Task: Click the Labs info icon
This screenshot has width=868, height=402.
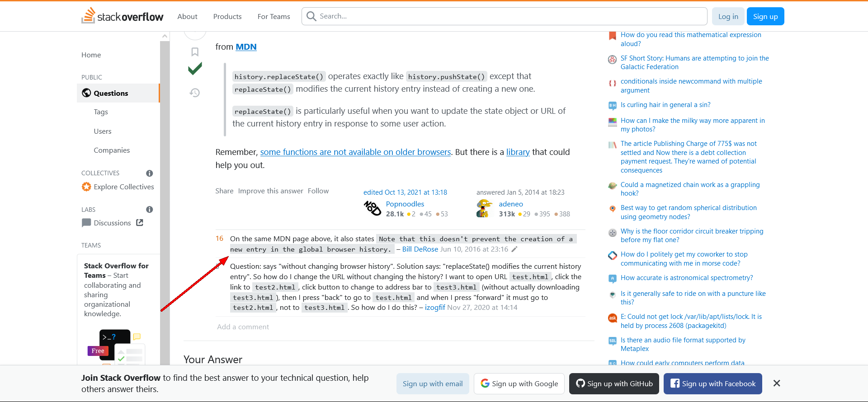Action: tap(150, 210)
